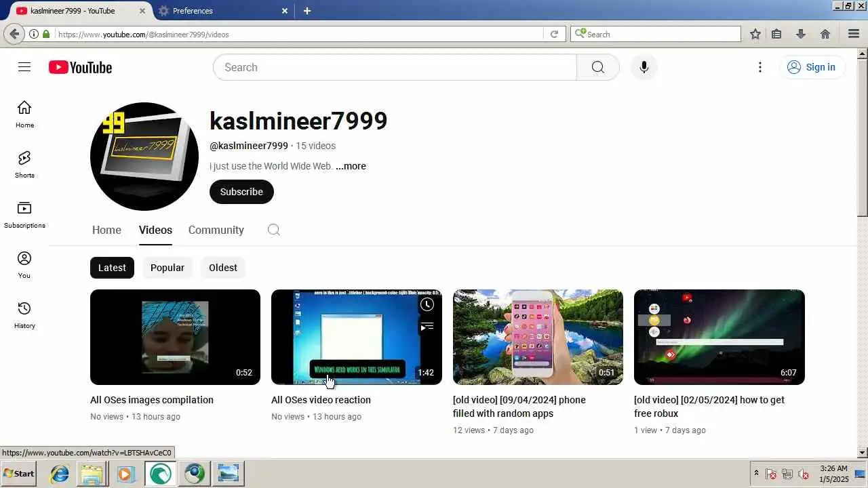Viewport: 868px width, 488px height.
Task: Click the green padlock security icon
Action: 46,34
